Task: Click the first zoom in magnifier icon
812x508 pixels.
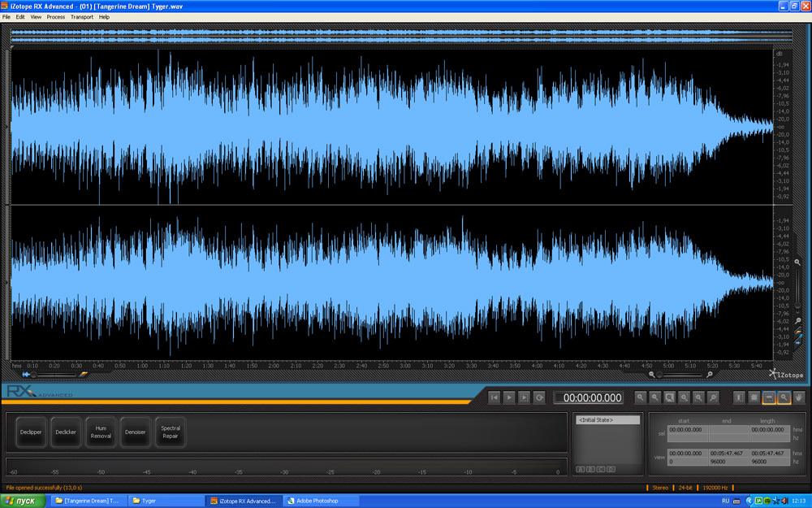Action: click(x=641, y=397)
